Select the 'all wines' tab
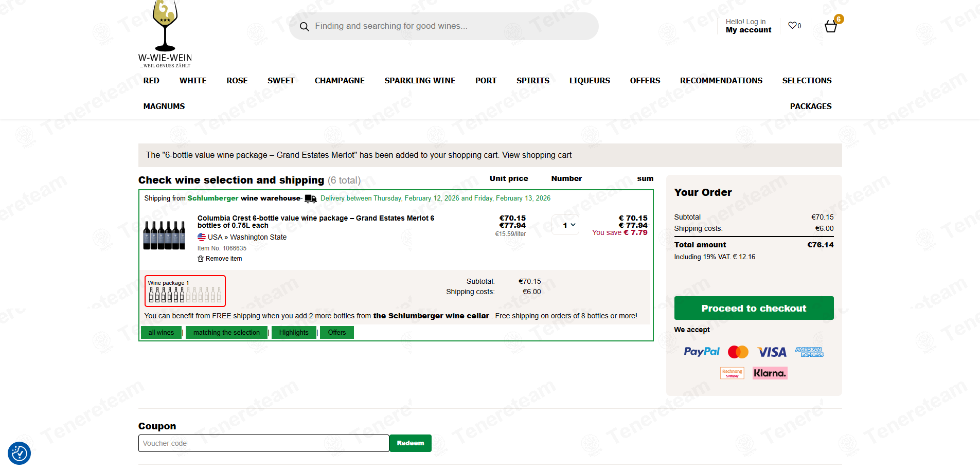 [x=161, y=333]
